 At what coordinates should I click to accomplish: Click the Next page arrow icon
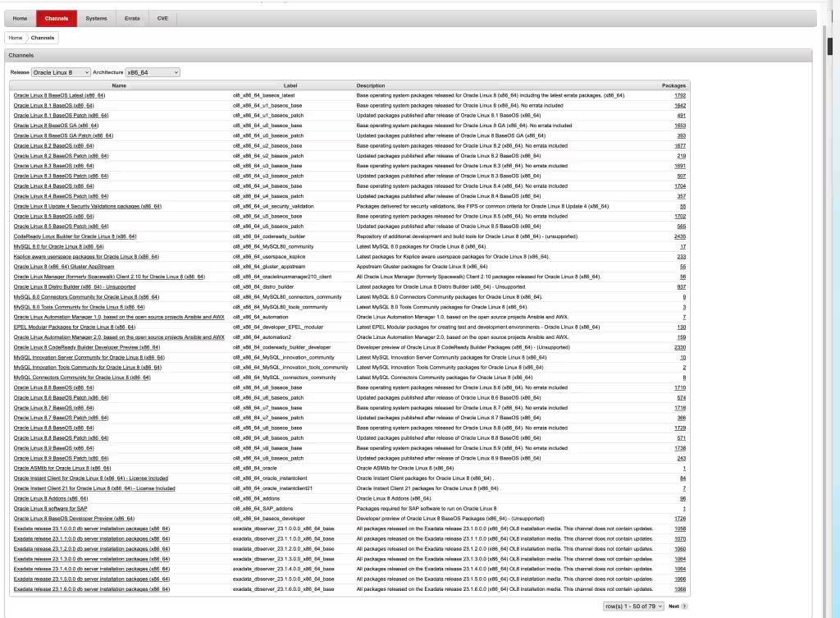[x=684, y=607]
